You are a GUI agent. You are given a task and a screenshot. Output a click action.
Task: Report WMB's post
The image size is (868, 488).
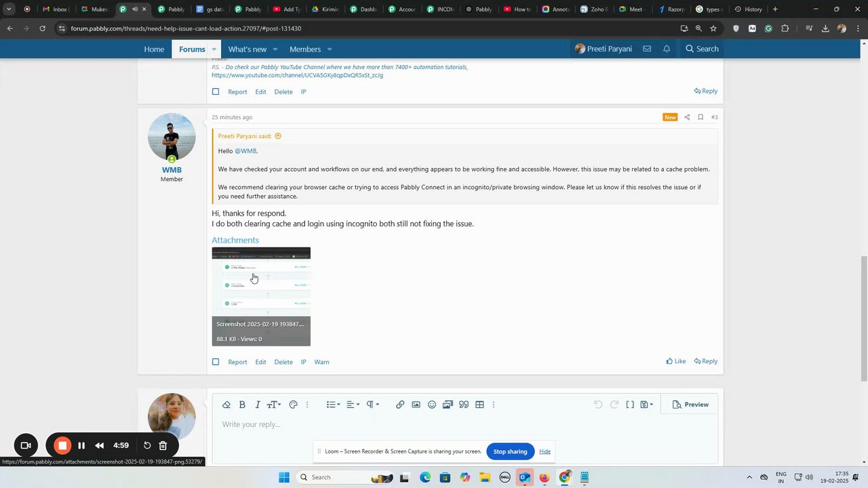(237, 362)
